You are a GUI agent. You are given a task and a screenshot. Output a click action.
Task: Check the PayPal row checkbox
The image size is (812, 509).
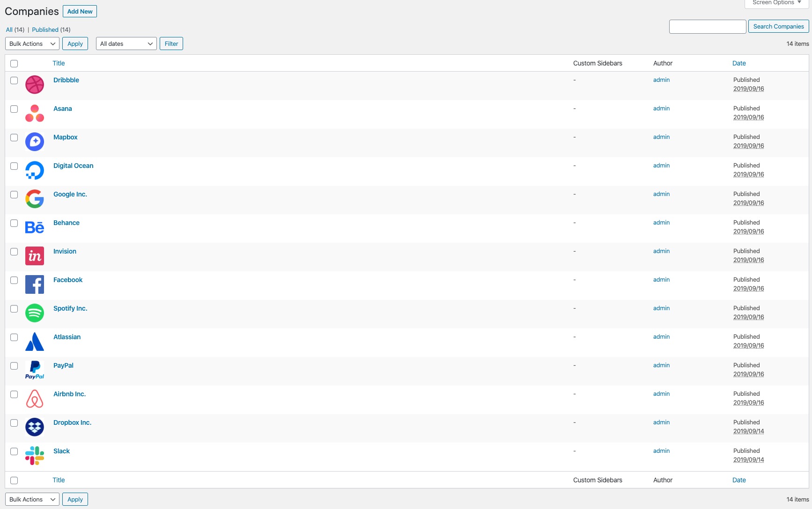tap(14, 366)
